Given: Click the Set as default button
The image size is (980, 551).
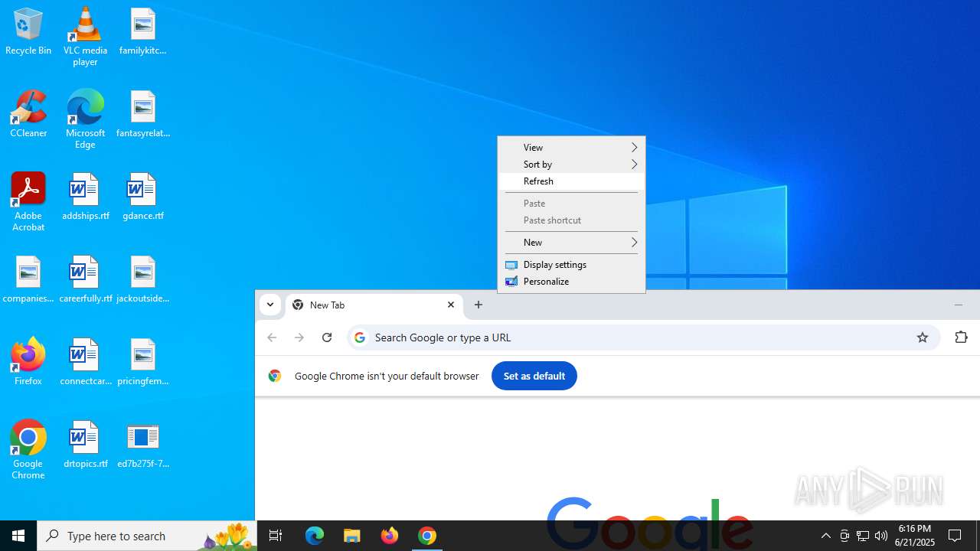Looking at the screenshot, I should [534, 376].
